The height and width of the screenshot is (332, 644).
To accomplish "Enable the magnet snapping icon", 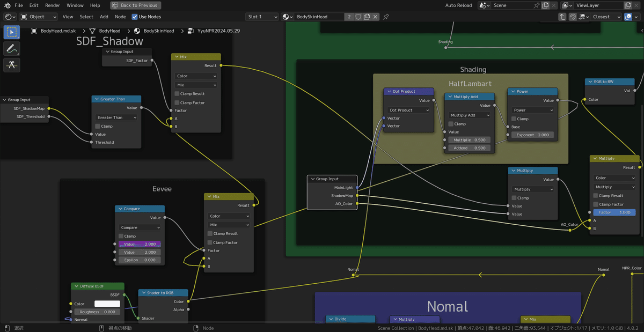I will pos(573,17).
